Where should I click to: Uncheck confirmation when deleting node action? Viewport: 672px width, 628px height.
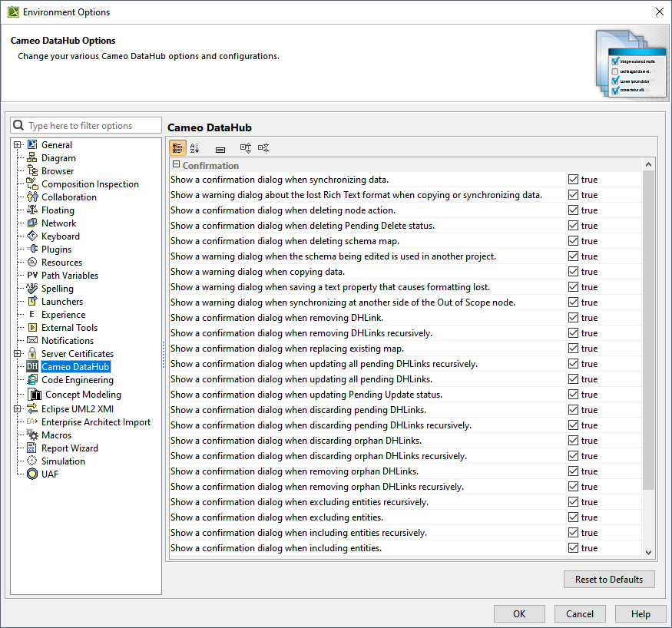tap(573, 210)
